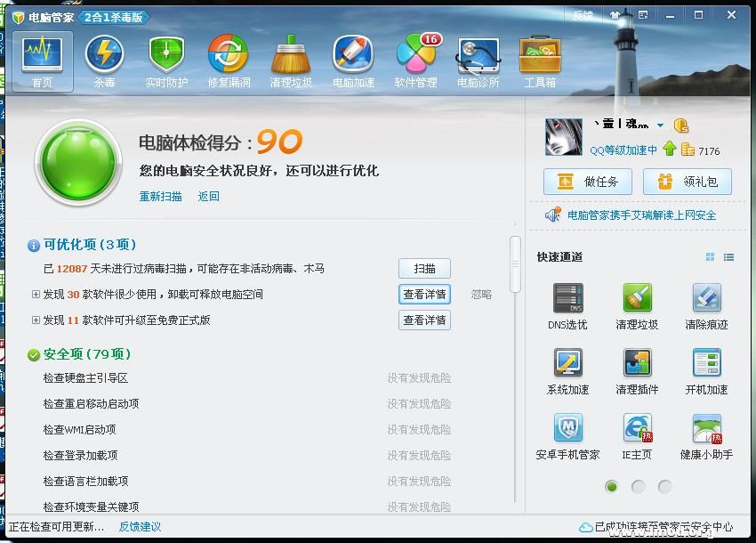Open 系统加速 from quick channel
This screenshot has height=543, width=756.
570,374
